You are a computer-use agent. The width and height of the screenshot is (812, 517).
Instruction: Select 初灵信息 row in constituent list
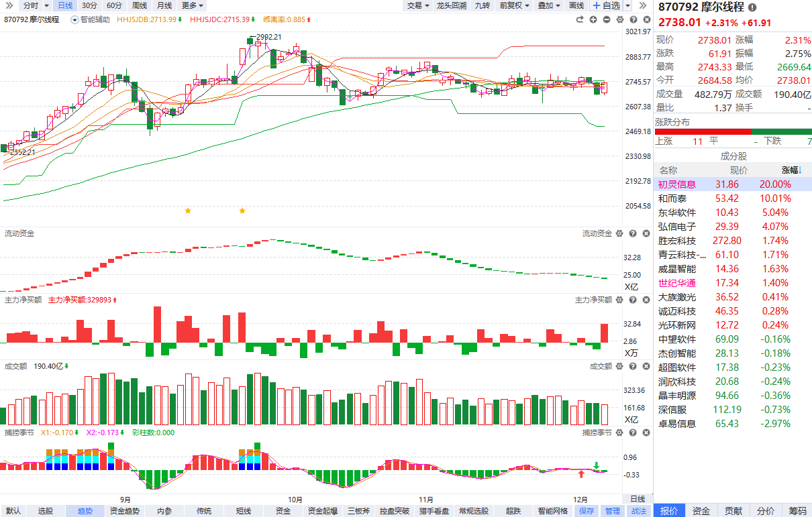click(x=676, y=184)
